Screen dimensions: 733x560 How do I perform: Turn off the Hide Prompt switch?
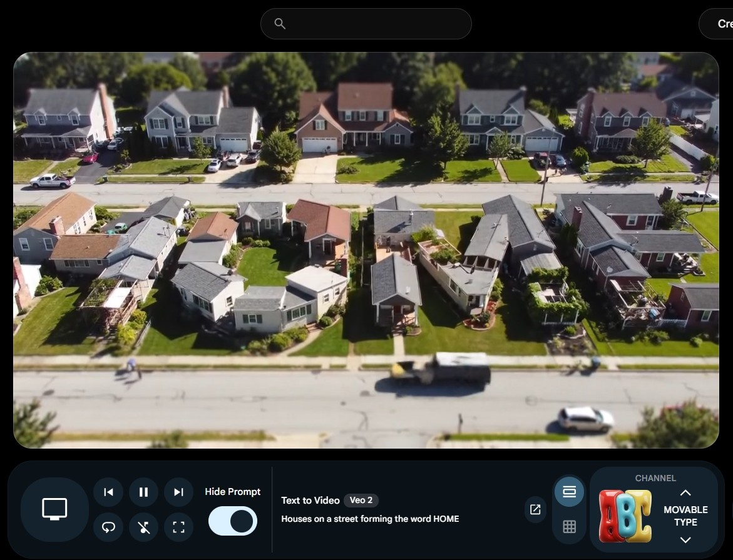click(x=233, y=521)
